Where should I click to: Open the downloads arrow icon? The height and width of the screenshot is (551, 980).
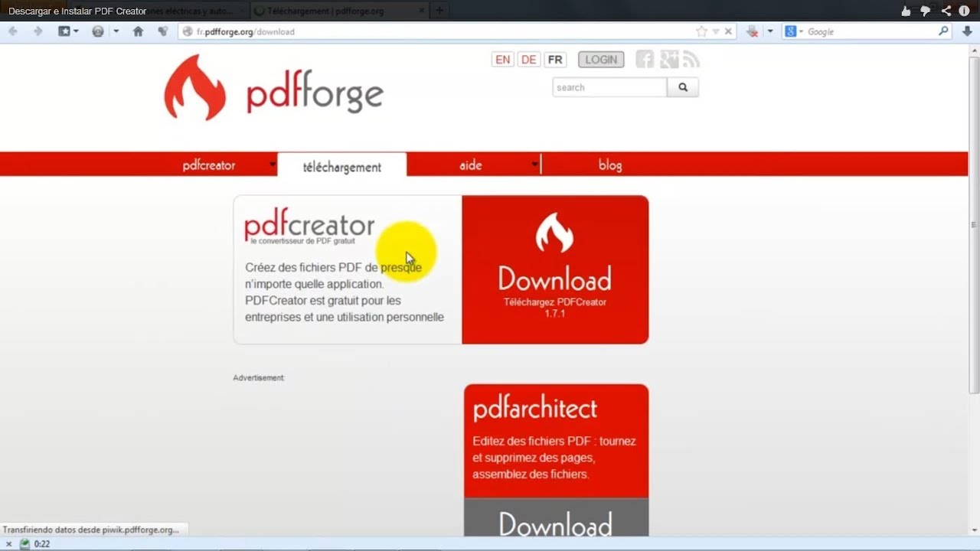click(967, 31)
